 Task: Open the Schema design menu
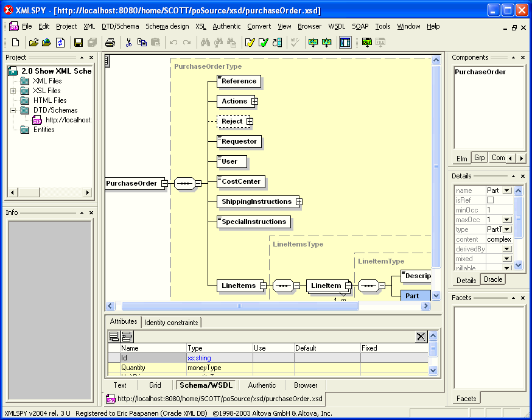[167, 26]
